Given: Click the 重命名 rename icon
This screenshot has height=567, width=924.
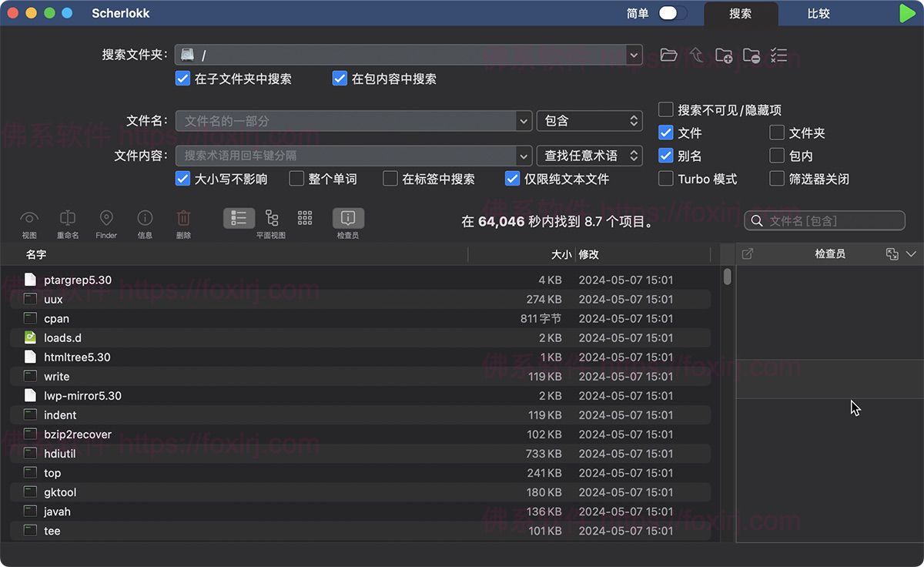Looking at the screenshot, I should tap(67, 218).
